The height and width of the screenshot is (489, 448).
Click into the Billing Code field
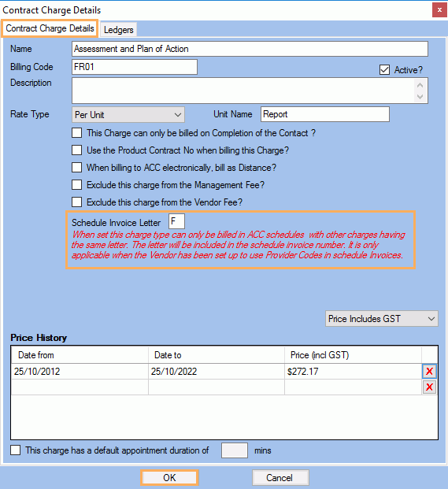135,67
